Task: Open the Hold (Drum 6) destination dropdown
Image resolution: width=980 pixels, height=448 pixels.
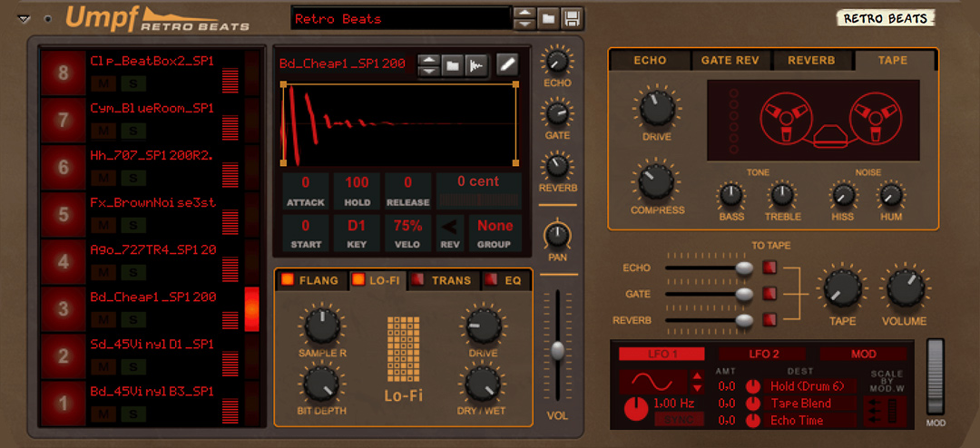Action: tap(810, 386)
